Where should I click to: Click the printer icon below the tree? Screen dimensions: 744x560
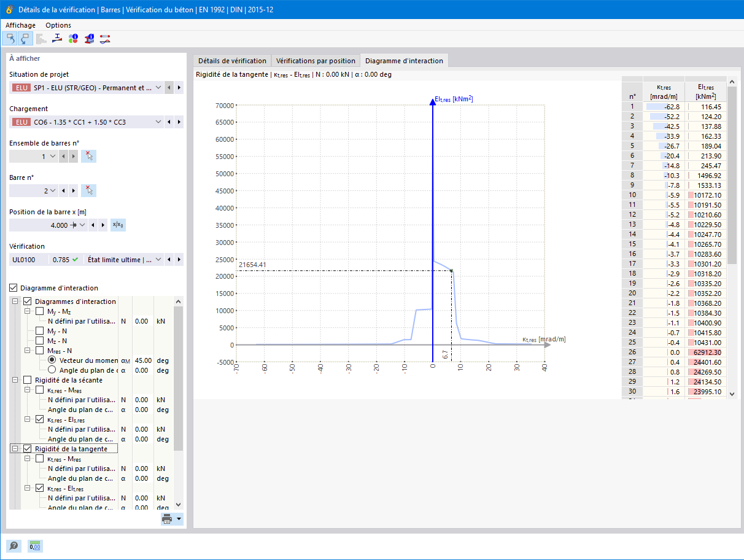[167, 519]
